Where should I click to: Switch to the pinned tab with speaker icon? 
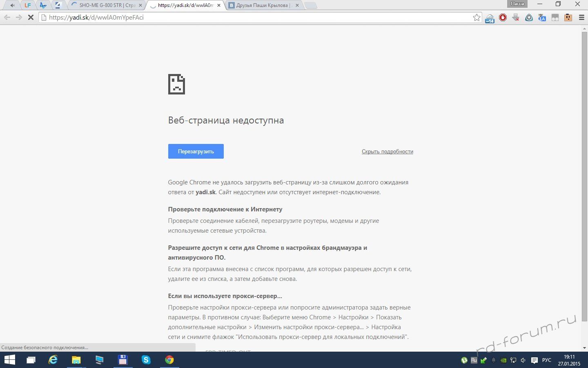click(12, 5)
